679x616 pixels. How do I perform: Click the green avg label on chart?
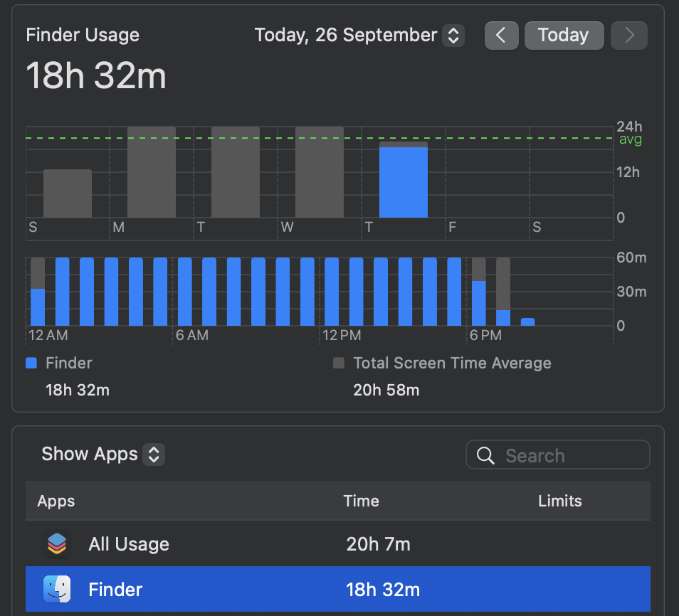click(x=630, y=139)
